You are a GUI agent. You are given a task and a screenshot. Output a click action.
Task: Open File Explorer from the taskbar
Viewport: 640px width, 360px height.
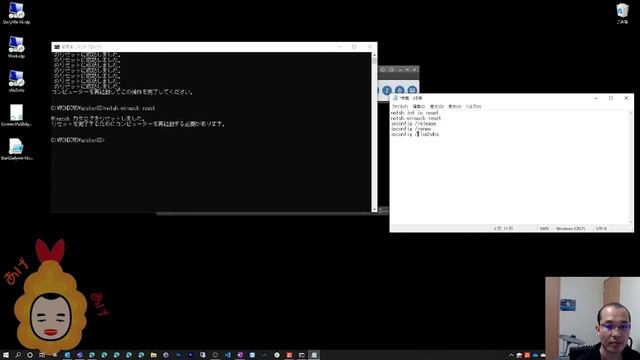coord(153,355)
